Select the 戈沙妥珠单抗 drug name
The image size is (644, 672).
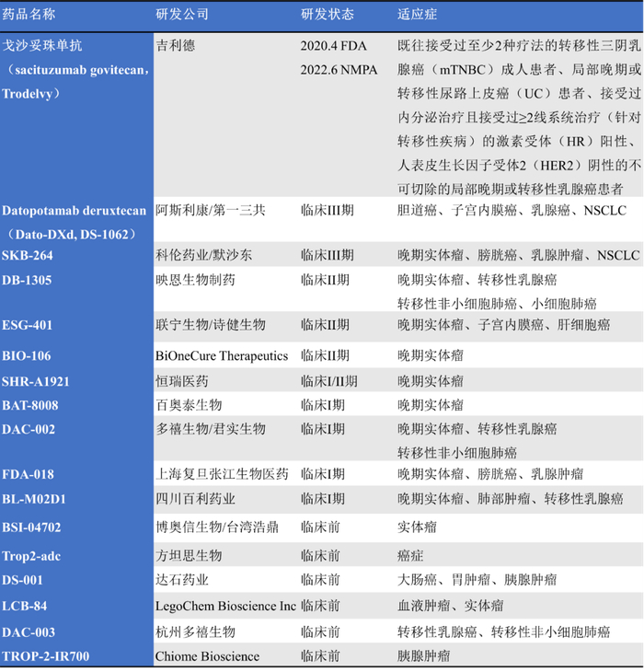point(42,45)
